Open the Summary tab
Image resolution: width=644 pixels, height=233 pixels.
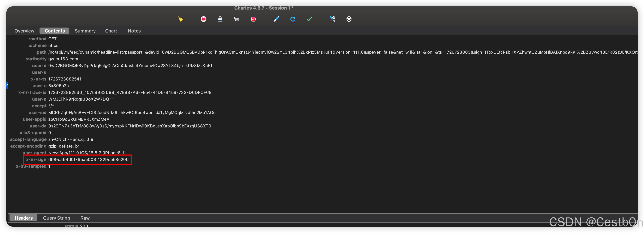coord(85,31)
